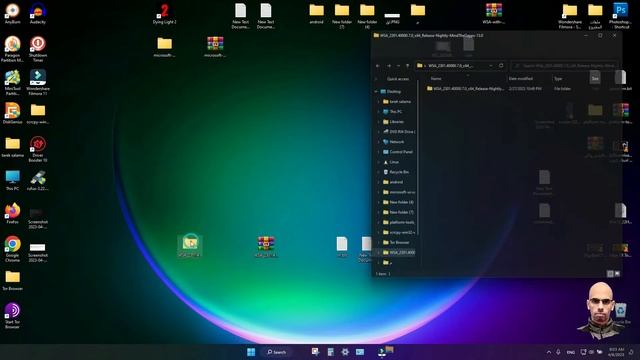Viewport: 640px width, 360px height.
Task: Select the Paragon Partition Manager desktop icon
Action: click(12, 49)
